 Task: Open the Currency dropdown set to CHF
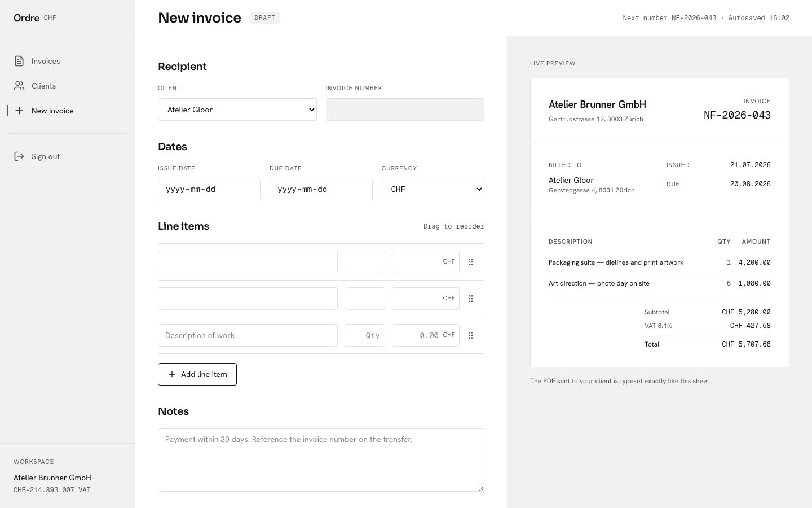(x=433, y=189)
